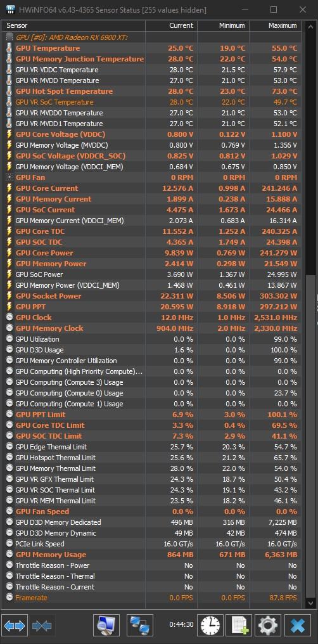Viewport: 318px width, 644px height.
Task: Click the dial icon beside GPU Utilization
Action: tap(10, 339)
